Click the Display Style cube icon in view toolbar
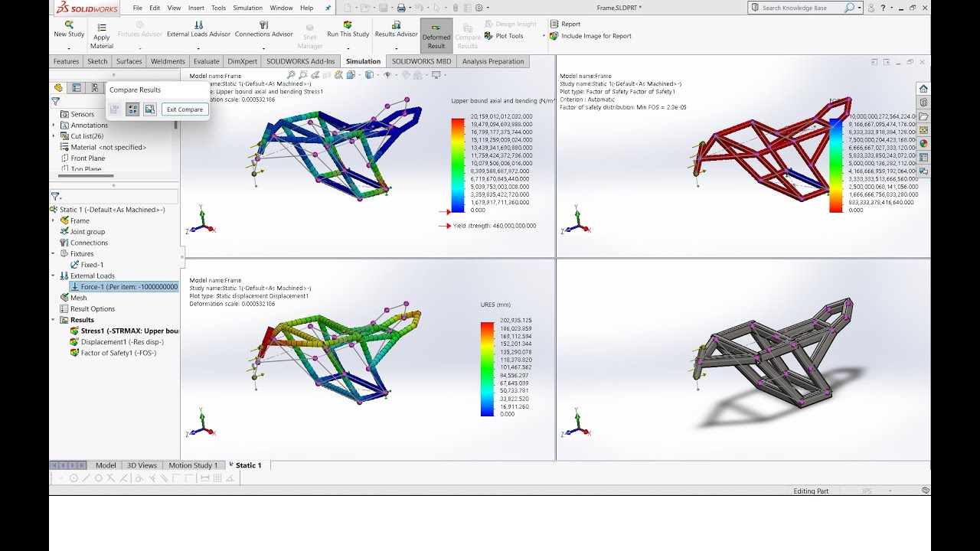 coord(371,74)
